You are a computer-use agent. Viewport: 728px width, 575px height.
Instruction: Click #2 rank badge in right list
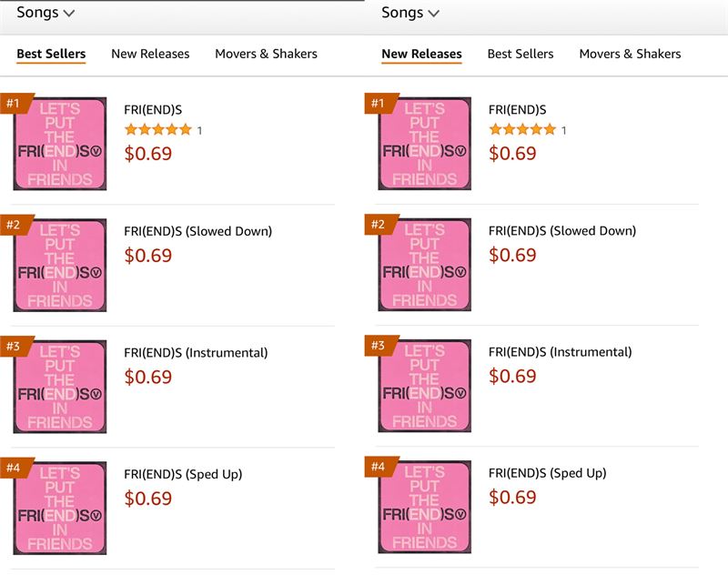click(x=379, y=225)
